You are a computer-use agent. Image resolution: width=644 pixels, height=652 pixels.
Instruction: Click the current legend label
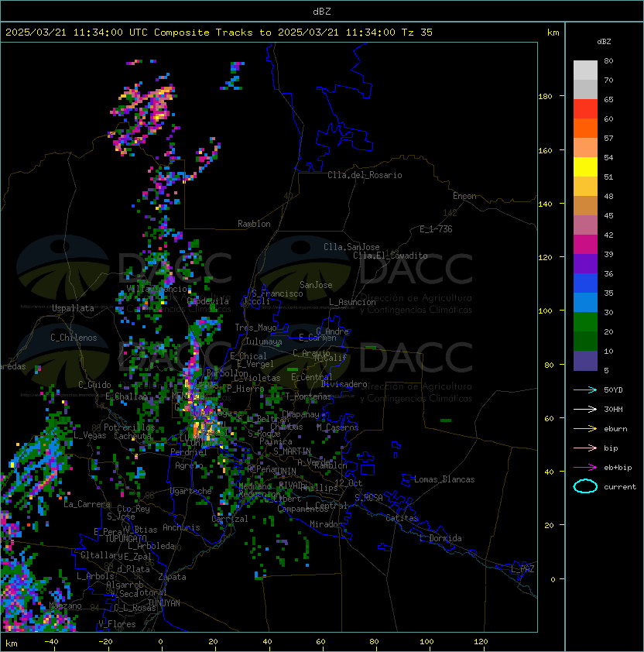tap(620, 487)
